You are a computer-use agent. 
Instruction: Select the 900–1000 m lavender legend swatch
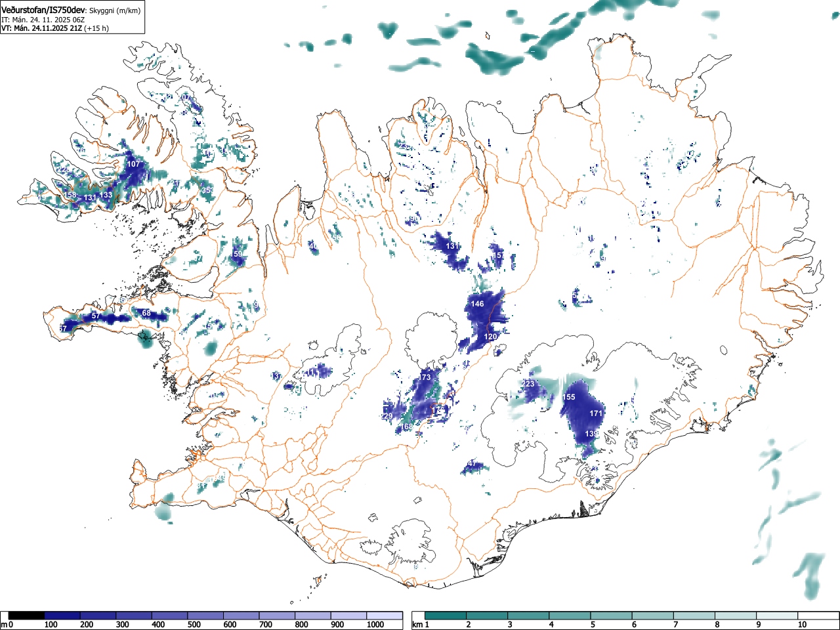[349, 616]
